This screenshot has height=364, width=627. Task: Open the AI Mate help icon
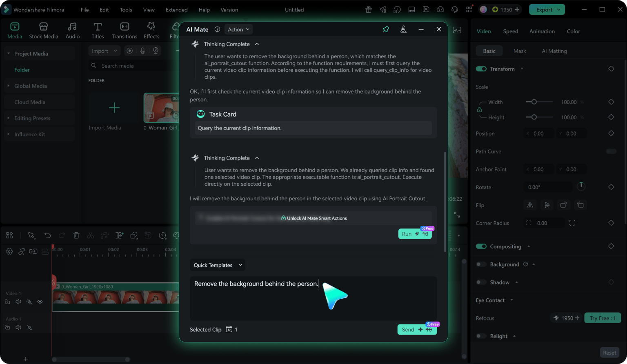(x=217, y=29)
